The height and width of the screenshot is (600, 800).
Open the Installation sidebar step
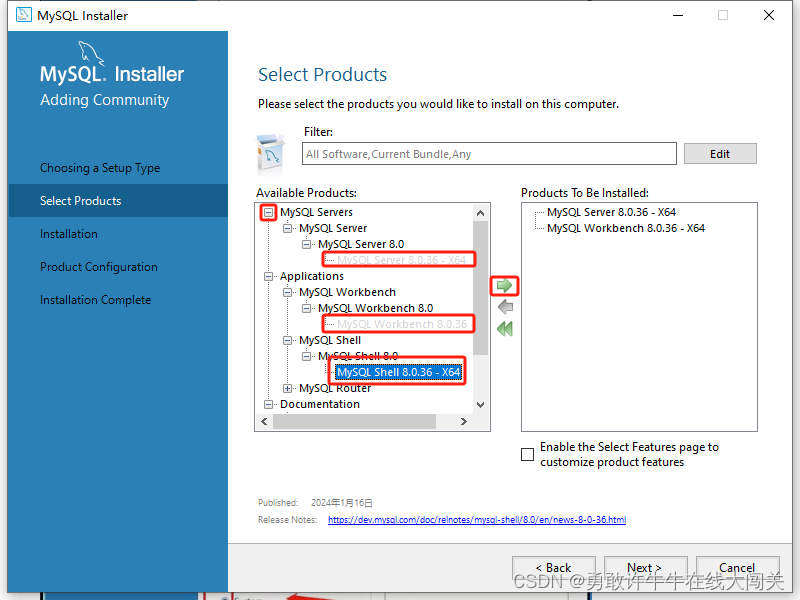(x=69, y=234)
